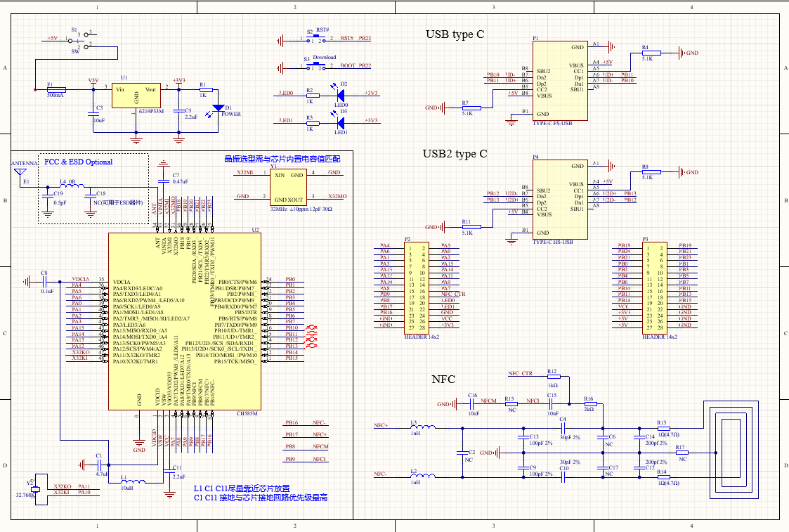
Task: Click the D1 POWER LED symbol
Action: [219, 108]
